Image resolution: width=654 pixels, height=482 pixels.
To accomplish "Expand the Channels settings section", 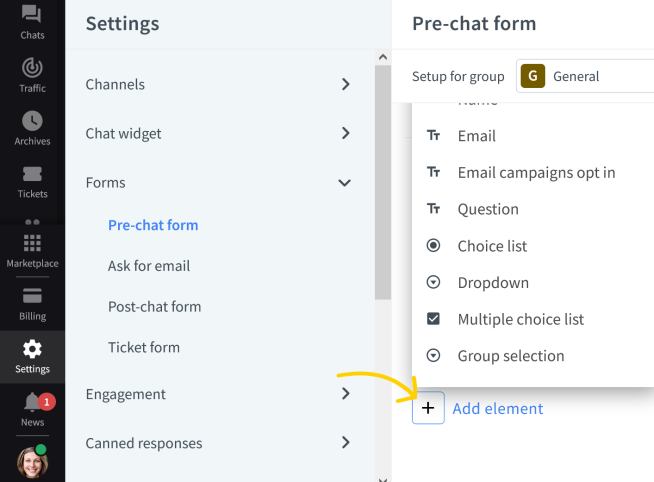I will 218,84.
